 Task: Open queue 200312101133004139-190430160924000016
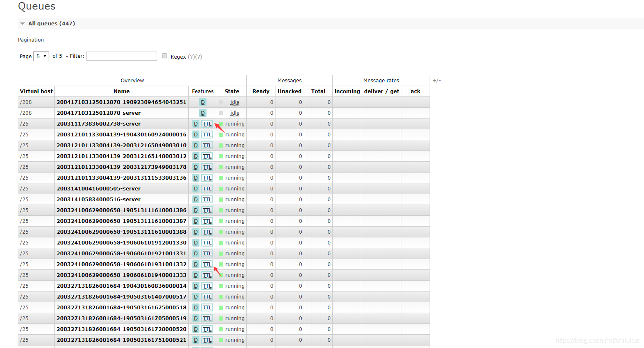[121, 135]
